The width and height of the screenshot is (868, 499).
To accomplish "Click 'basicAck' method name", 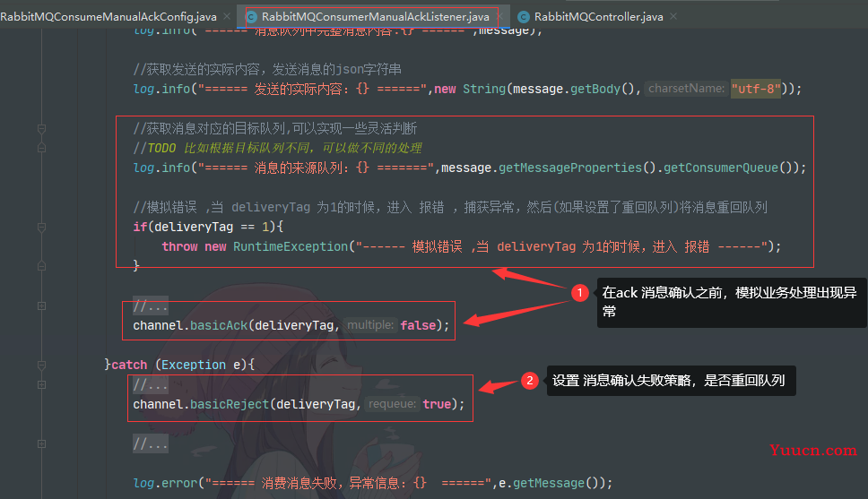I will (219, 325).
